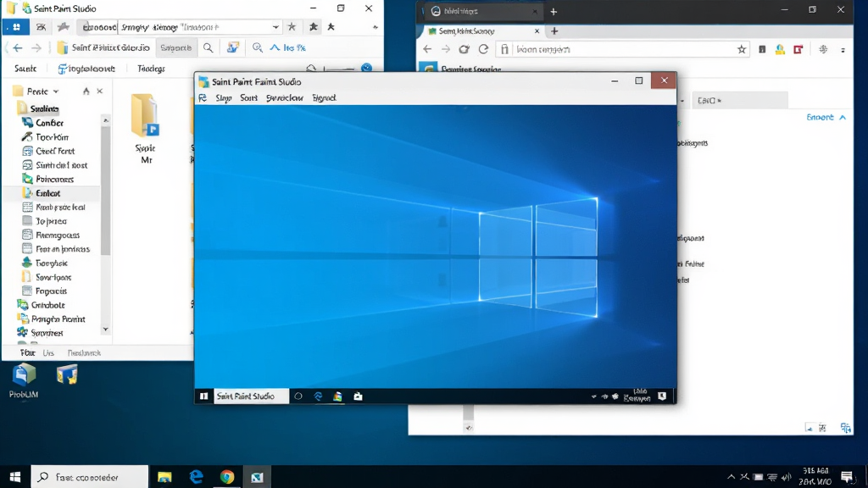Click the red extension icon in browser toolbar
Screen dimensions: 868x488
point(798,49)
